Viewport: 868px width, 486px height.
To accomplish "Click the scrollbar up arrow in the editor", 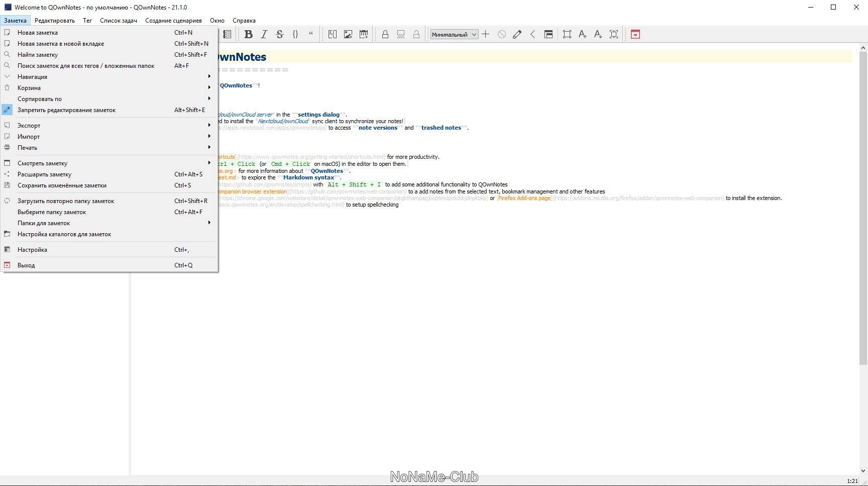I will pyautogui.click(x=863, y=47).
